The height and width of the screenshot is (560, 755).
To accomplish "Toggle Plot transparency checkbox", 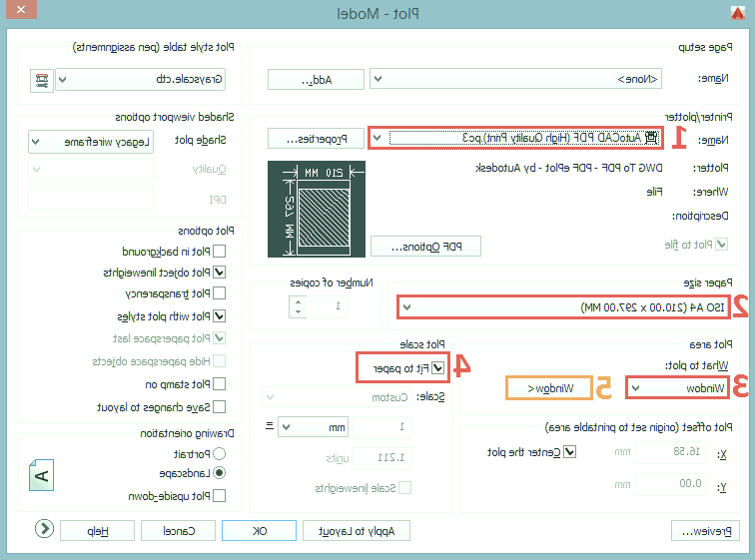I will point(219,293).
